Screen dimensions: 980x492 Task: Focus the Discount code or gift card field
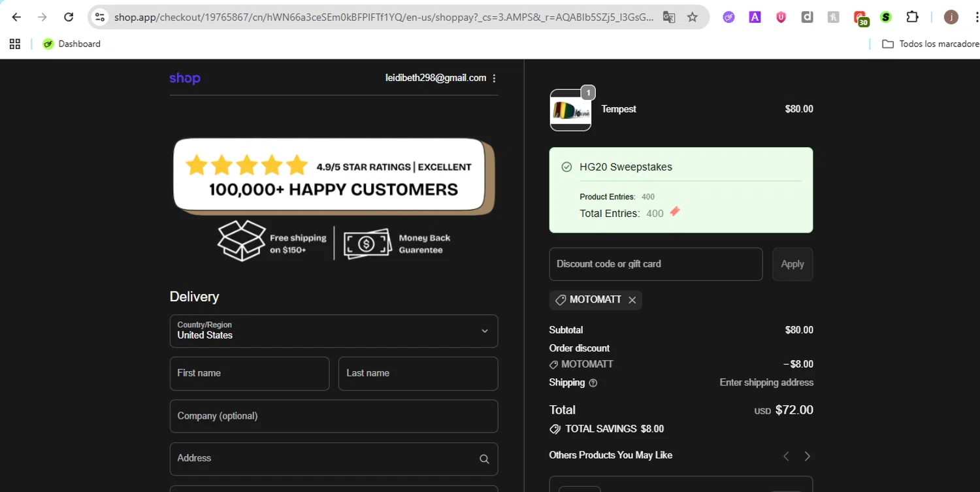point(656,264)
